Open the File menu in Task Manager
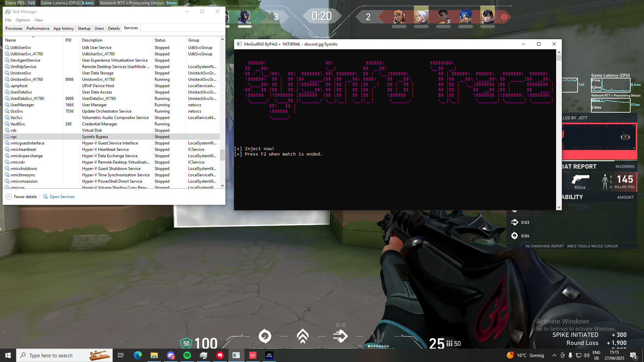 [x=8, y=20]
